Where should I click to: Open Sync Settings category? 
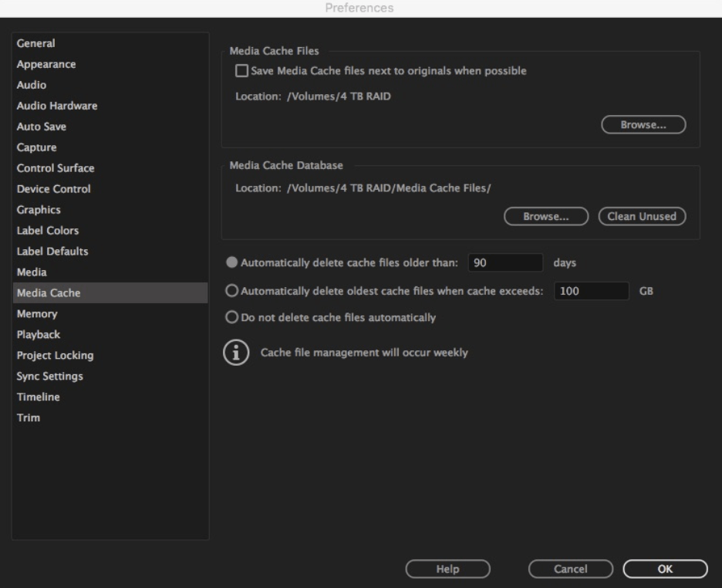click(x=50, y=377)
